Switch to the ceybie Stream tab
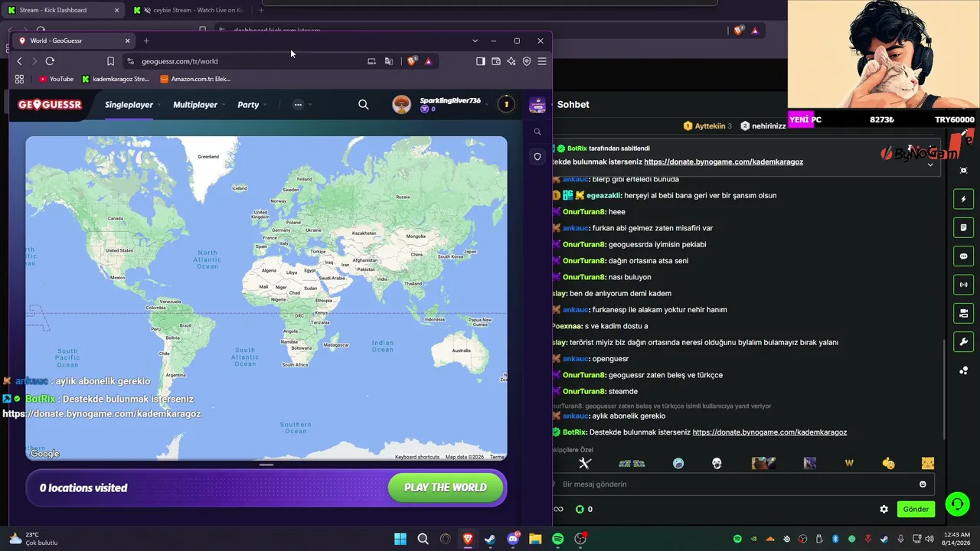 pos(189,10)
